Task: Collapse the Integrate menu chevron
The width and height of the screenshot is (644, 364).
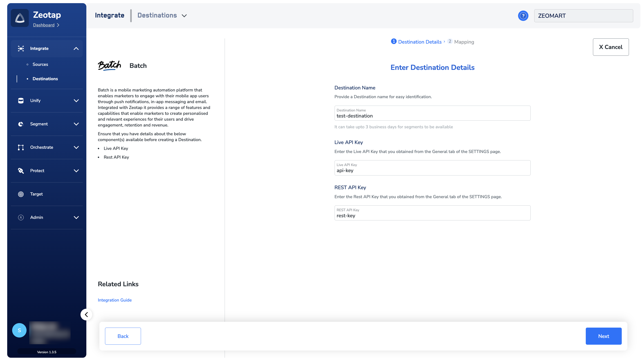Action: click(76, 49)
